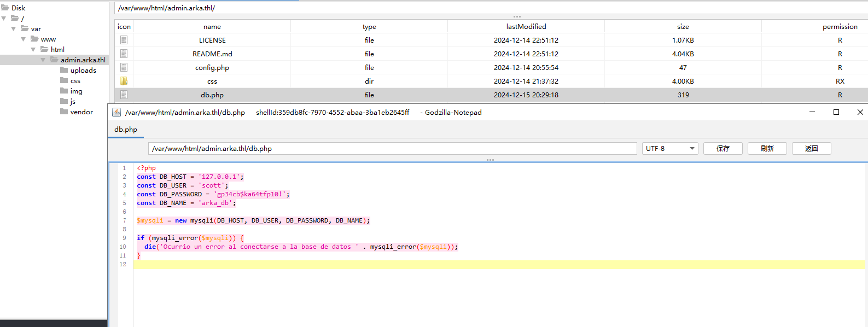Viewport: 868px width, 327px height.
Task: Minimize the Godzilla-Notepad window
Action: click(812, 112)
